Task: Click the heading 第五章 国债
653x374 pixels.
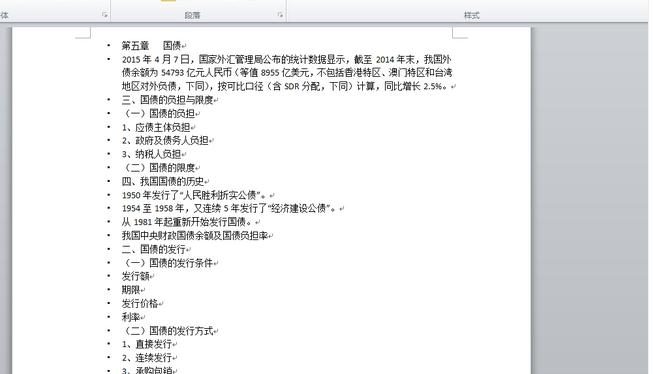Action: [152, 45]
